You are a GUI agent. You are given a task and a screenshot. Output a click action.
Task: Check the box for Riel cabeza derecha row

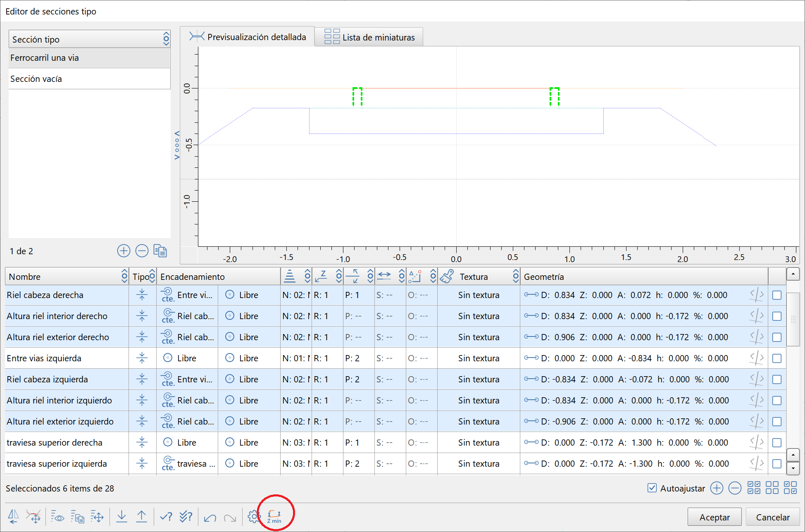click(776, 295)
